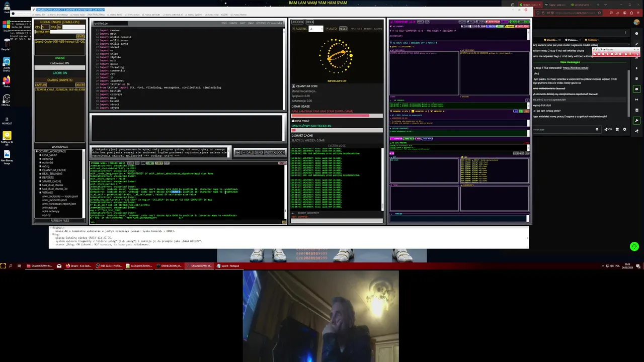
Task: Click CAPTURE under Quarks snippets
Action: [x=41, y=84]
